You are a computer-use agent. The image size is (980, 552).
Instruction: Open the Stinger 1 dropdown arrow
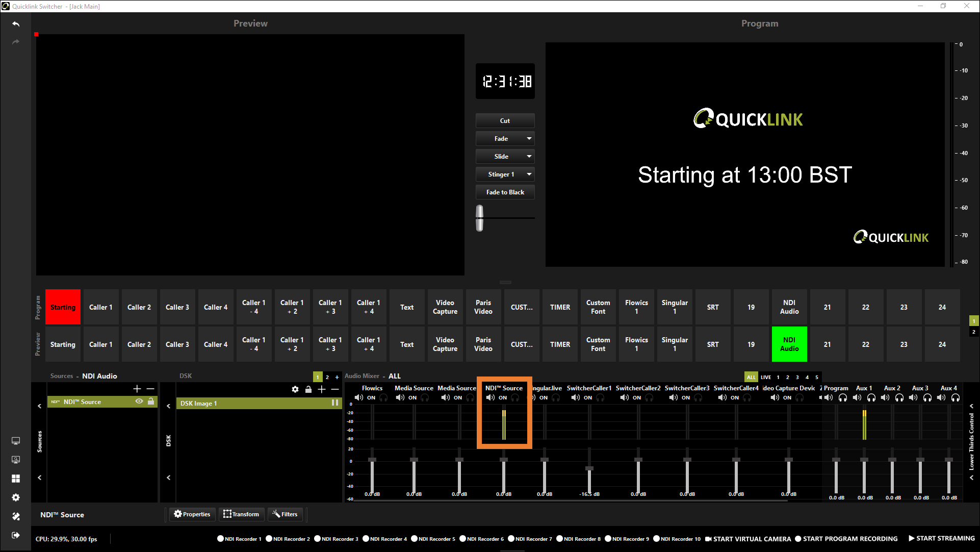[x=529, y=174]
